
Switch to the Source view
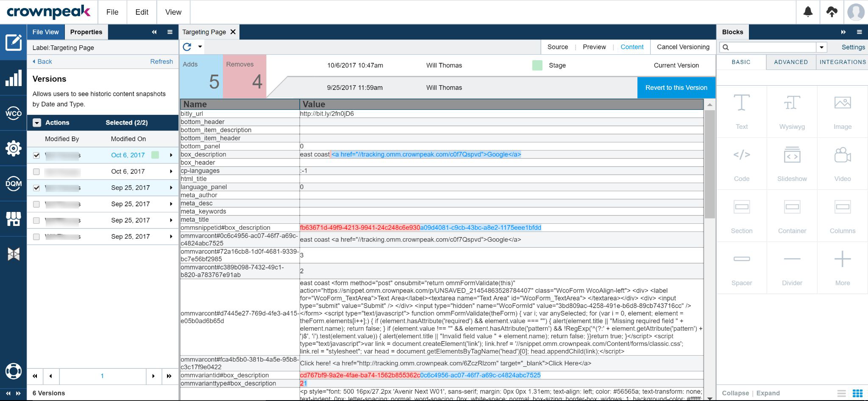tap(558, 47)
